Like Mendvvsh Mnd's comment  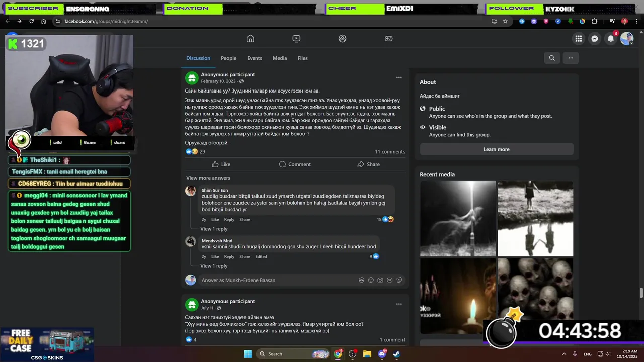[215, 257]
